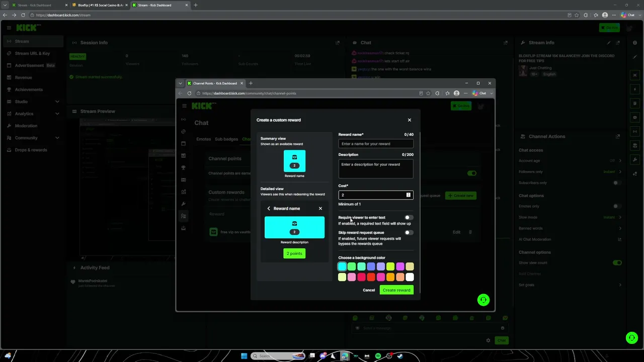The image size is (644, 362).
Task: Open Banned words settings
Action: click(570, 228)
